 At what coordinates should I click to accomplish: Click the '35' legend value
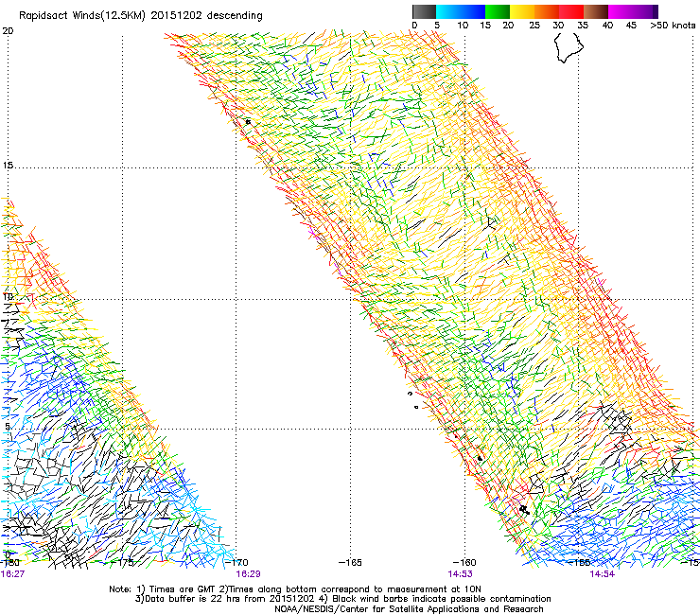[583, 26]
